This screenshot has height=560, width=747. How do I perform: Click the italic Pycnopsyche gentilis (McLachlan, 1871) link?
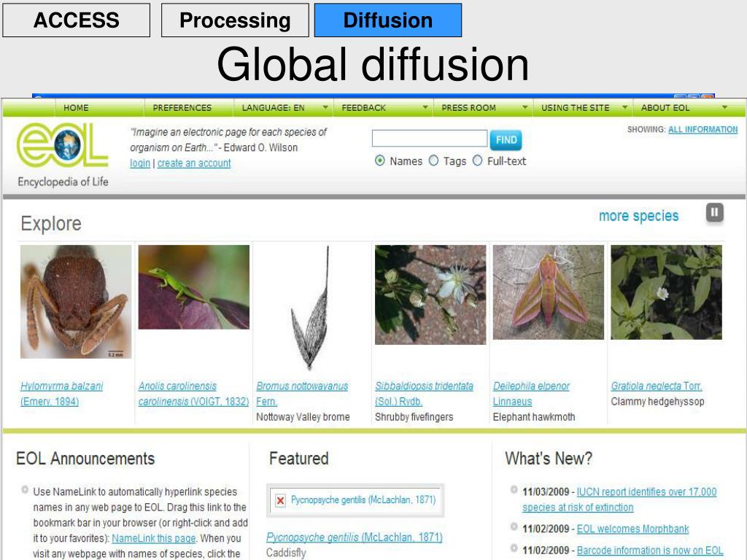click(x=354, y=537)
